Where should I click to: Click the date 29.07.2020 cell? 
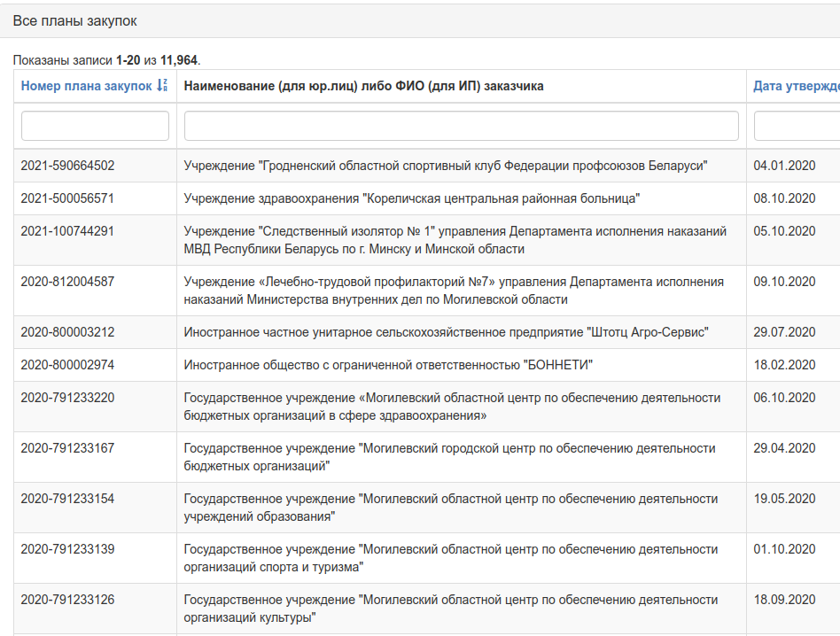(x=793, y=332)
